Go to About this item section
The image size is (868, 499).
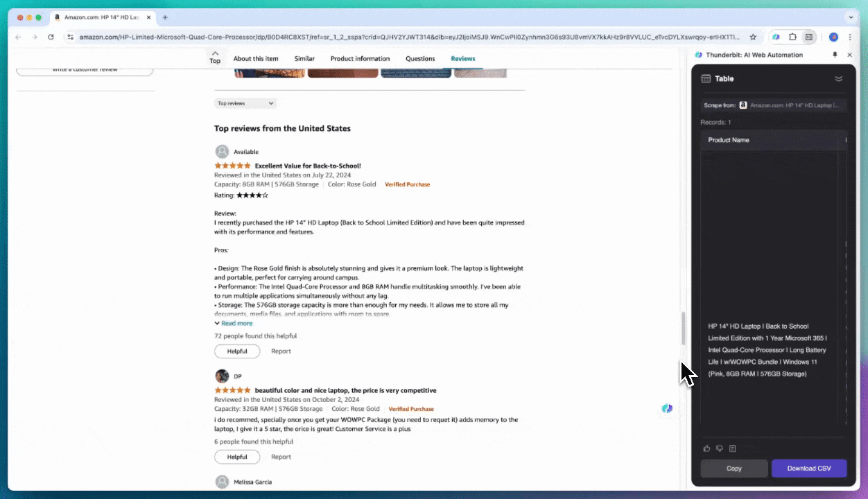(256, 59)
